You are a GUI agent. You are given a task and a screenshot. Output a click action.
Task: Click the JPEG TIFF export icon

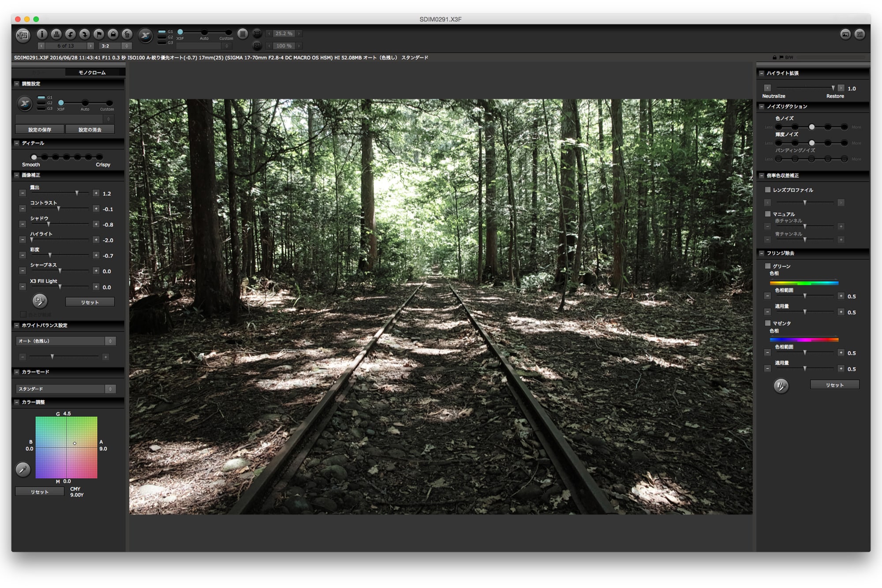[x=23, y=35]
